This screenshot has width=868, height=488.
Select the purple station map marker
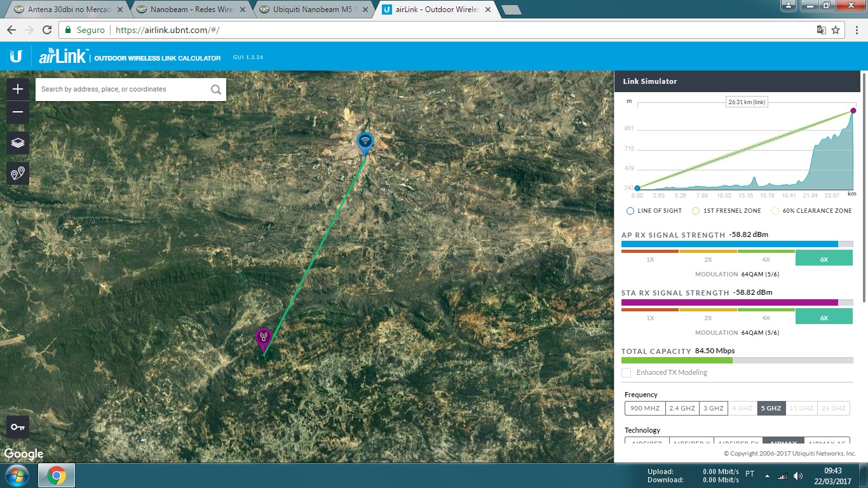[x=263, y=339]
